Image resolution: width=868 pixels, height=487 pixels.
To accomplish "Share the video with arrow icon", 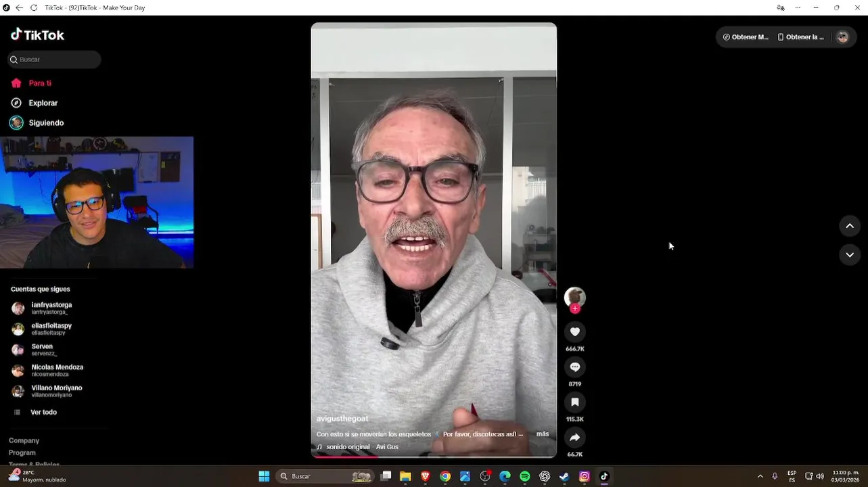I will tap(575, 437).
